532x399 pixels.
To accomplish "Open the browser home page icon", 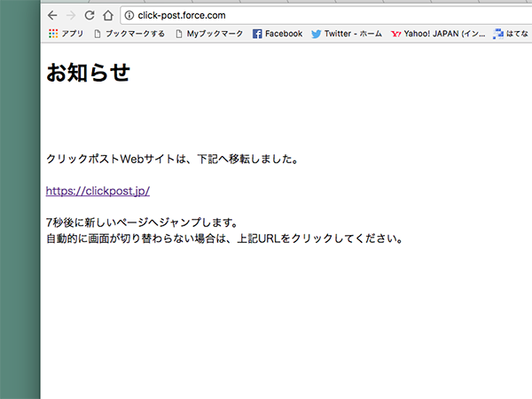I will pos(107,15).
